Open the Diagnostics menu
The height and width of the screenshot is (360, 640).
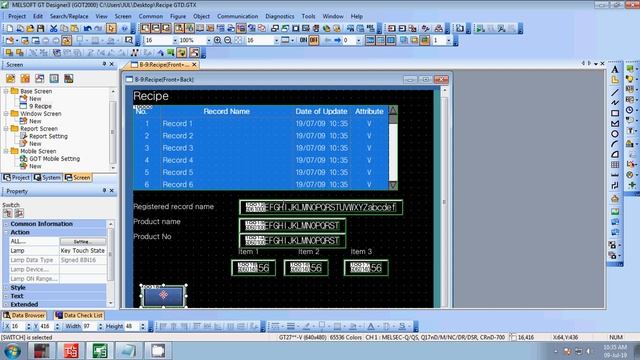point(280,16)
